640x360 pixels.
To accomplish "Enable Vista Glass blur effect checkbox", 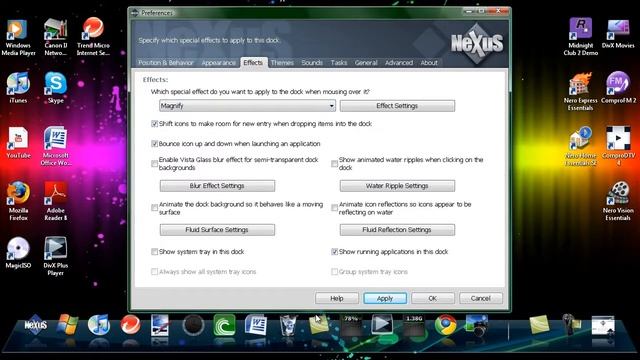I will pos(154,164).
